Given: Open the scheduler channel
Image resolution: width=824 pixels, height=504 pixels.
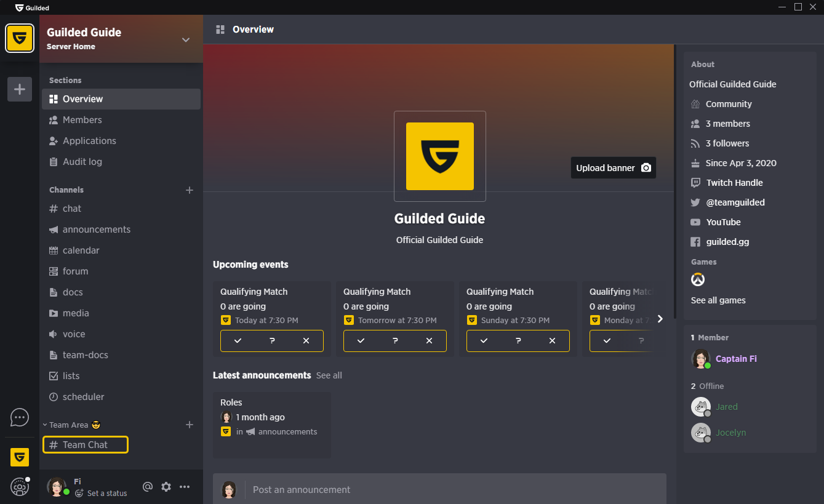Looking at the screenshot, I should click(x=121, y=397).
